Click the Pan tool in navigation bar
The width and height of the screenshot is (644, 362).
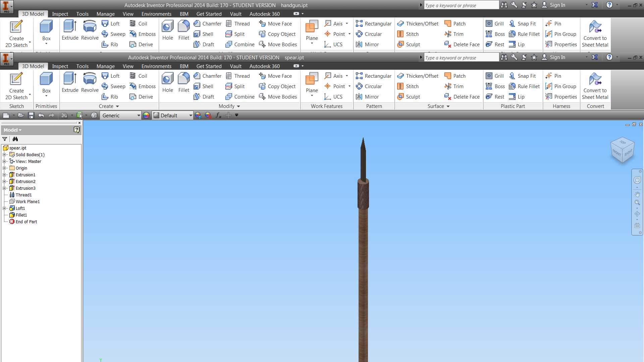tap(637, 194)
